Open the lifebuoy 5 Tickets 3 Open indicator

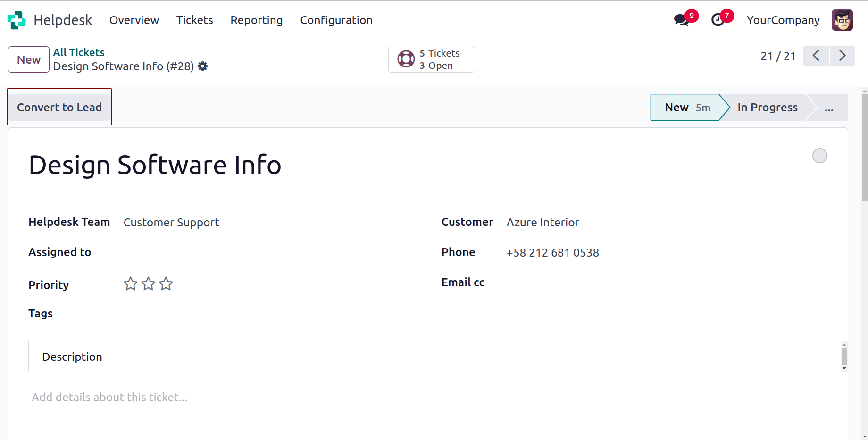tap(431, 59)
